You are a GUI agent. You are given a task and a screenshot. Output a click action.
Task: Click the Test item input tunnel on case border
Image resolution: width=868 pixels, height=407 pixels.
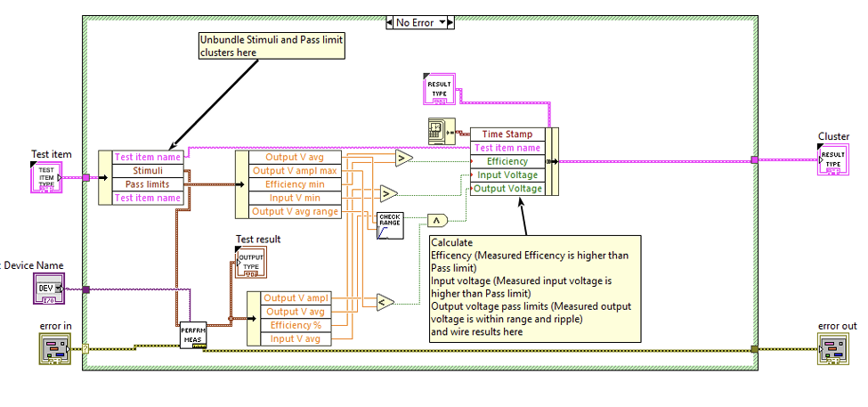85,178
